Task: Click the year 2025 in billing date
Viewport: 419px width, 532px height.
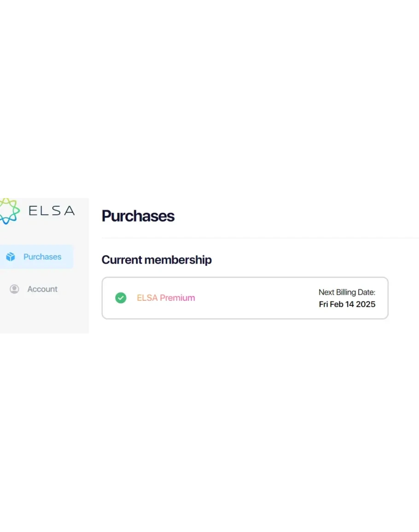Action: coord(366,304)
